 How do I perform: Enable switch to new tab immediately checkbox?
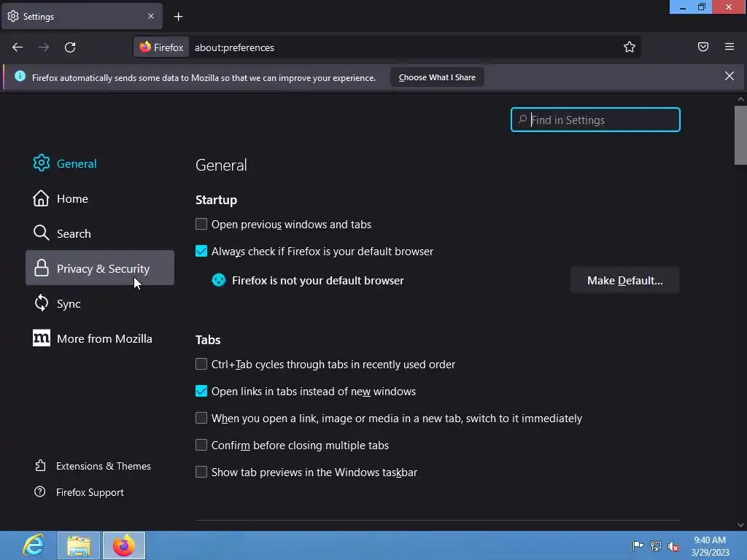201,418
